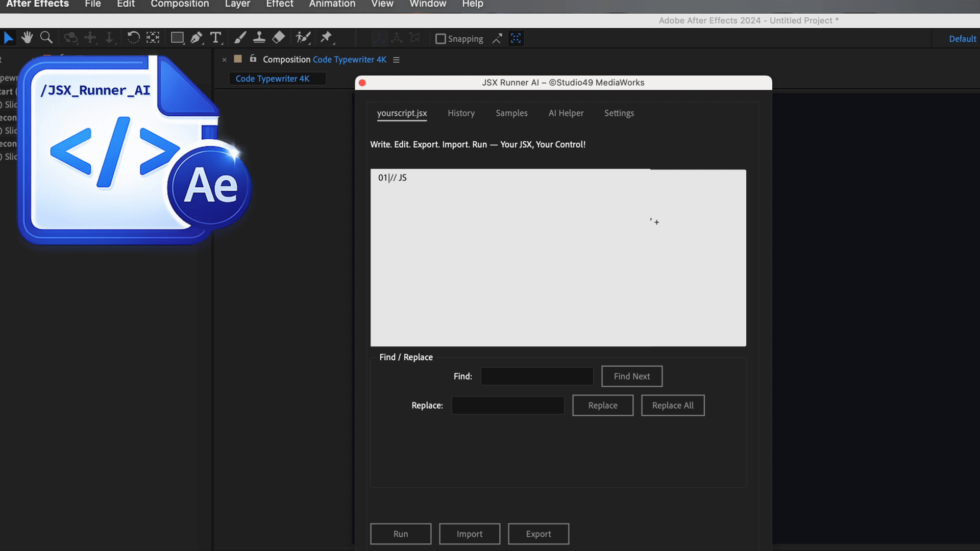Select the Brush tool

[240, 38]
